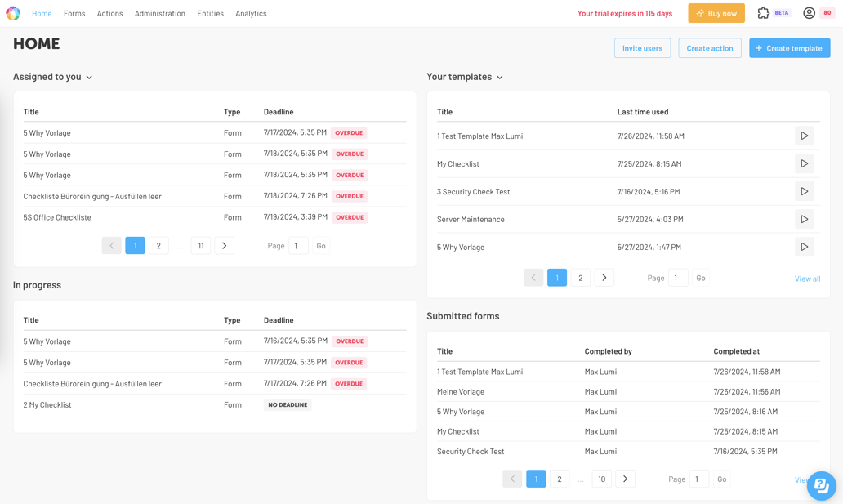Click previous page arrow under Submitted forms

(x=512, y=479)
